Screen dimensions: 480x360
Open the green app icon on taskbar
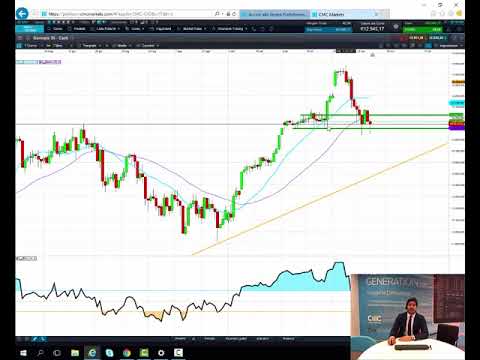144,353
